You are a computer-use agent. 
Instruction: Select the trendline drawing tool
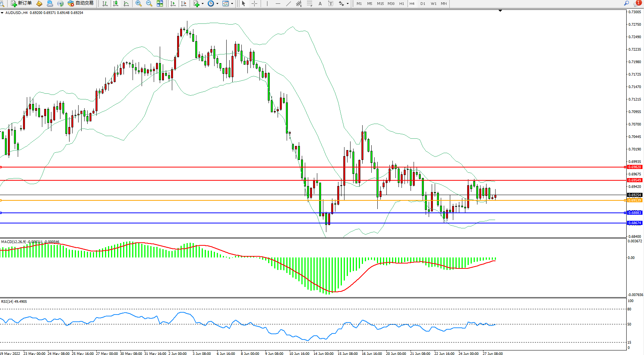click(x=289, y=3)
